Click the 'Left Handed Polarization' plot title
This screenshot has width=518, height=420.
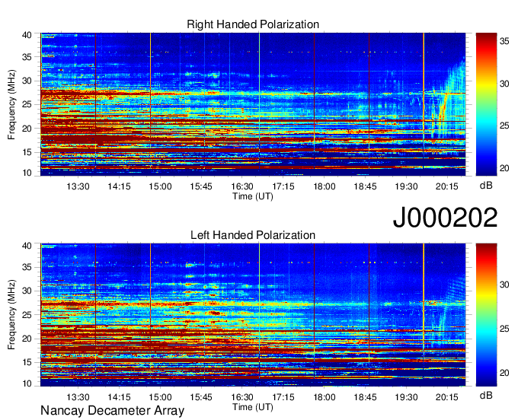click(253, 235)
